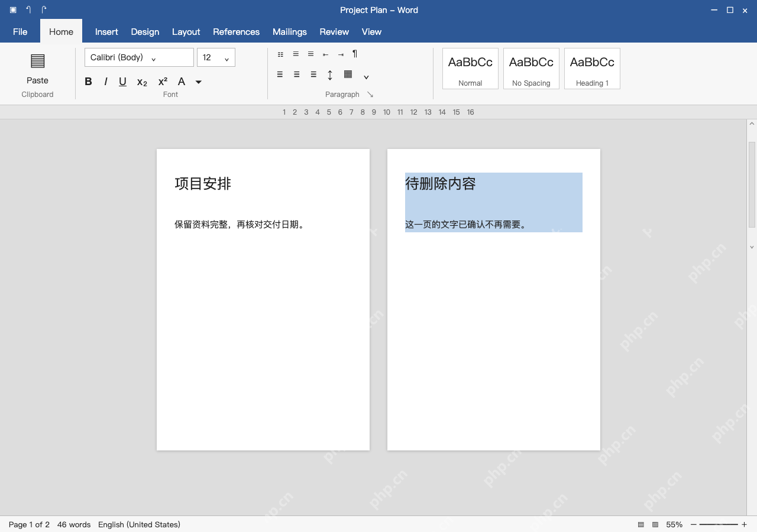Click the zoom slider track

tap(719, 524)
